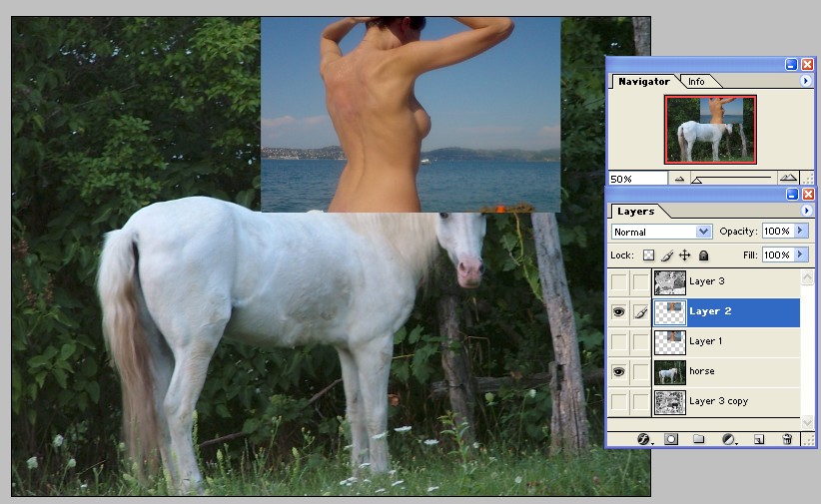The width and height of the screenshot is (821, 504).
Task: Toggle link box for horse layer
Action: (641, 372)
